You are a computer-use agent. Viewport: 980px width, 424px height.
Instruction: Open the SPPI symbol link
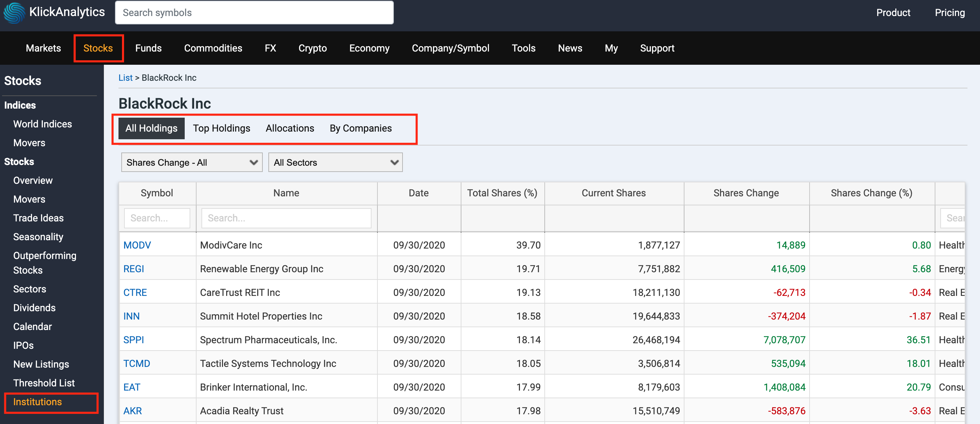pyautogui.click(x=133, y=340)
